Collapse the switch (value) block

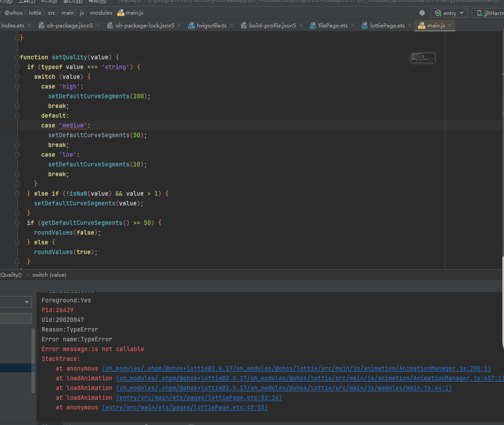(x=18, y=77)
